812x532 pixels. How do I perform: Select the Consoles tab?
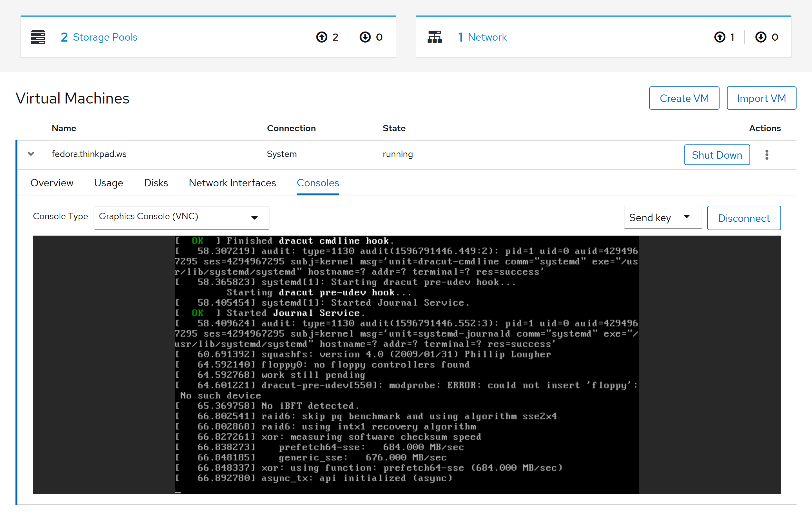coord(318,183)
